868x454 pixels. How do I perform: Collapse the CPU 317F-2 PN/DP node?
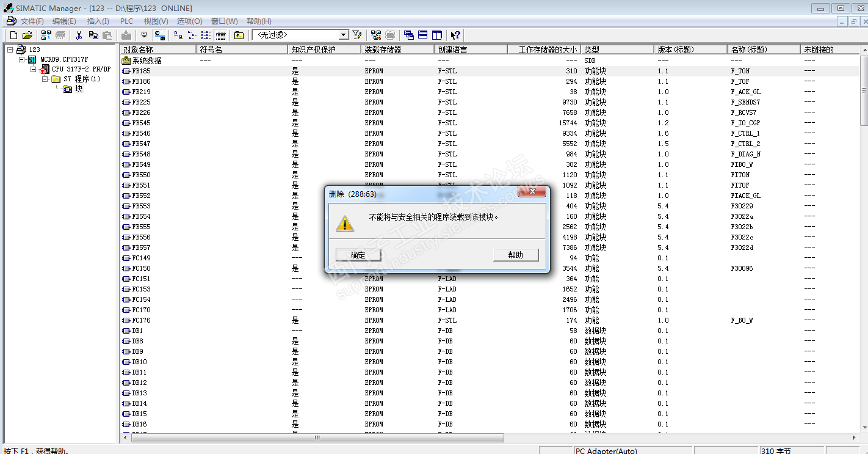pos(34,69)
